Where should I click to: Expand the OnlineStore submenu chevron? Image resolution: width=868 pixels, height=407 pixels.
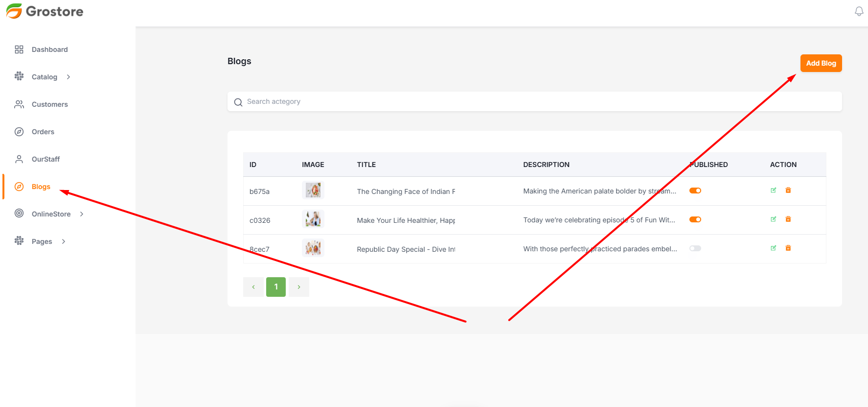click(82, 214)
